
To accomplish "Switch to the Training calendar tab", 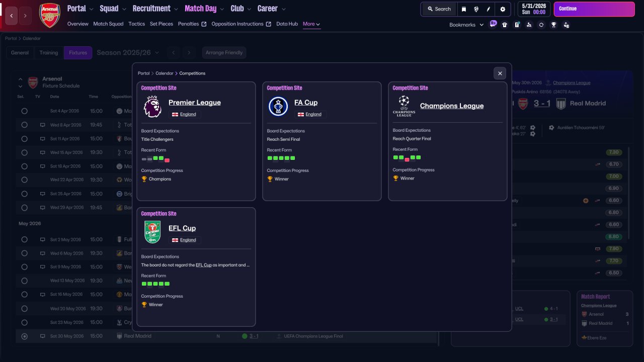I will point(49,53).
